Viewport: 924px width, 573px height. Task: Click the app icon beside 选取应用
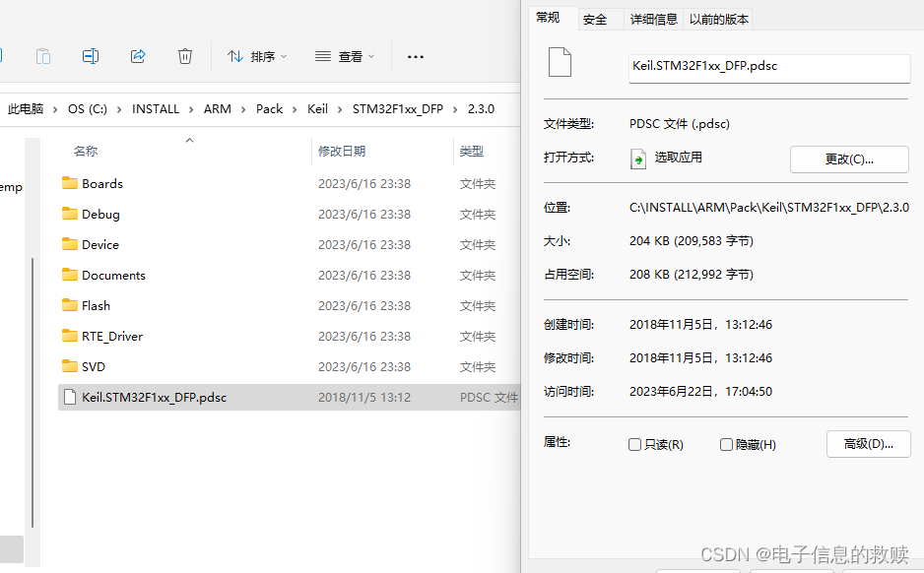pos(637,159)
